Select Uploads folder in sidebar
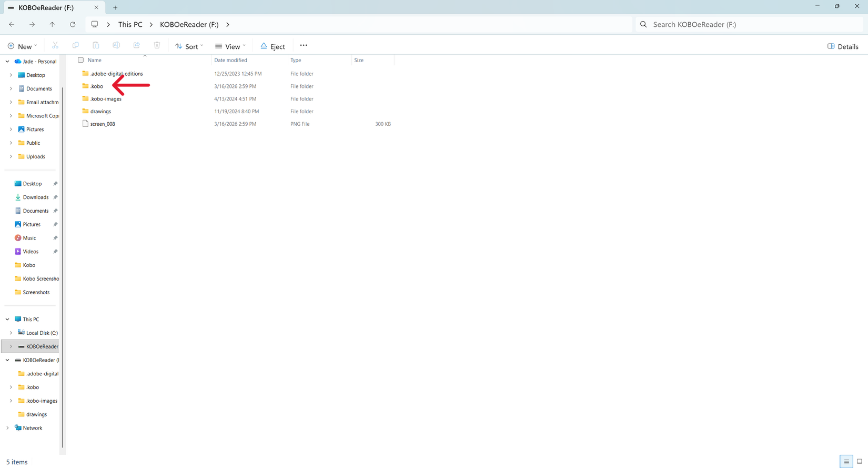868x468 pixels. (32, 156)
